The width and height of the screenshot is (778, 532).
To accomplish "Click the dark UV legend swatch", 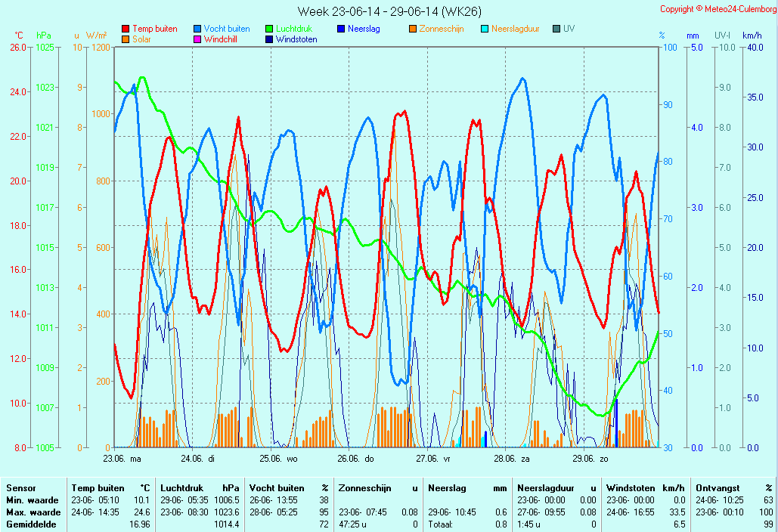I will click(x=556, y=29).
